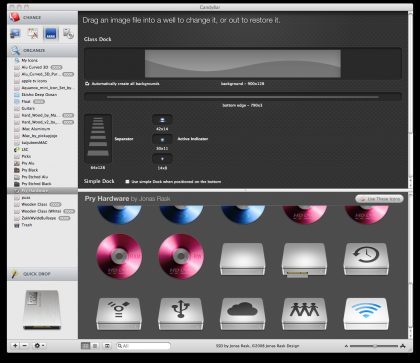Select the Dock section icon in Change
This screenshot has width=420, height=363.
coord(51,34)
